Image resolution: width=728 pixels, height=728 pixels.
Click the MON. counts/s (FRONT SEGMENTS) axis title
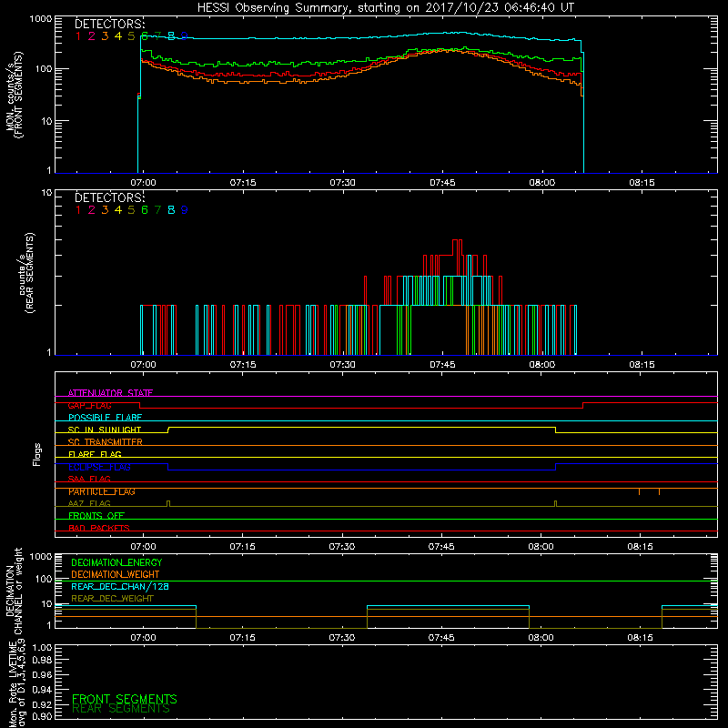pyautogui.click(x=14, y=95)
